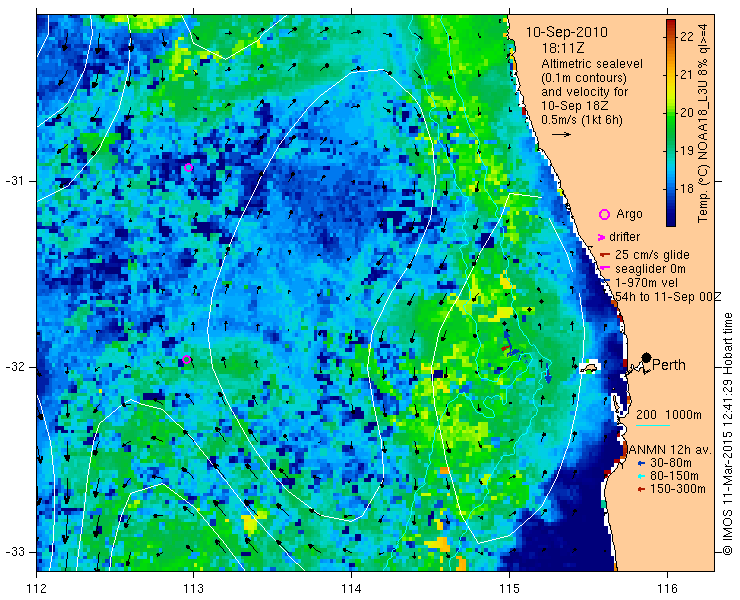Click the Argo legend circle marker
Image resolution: width=740 pixels, height=600 pixels.
(604, 214)
